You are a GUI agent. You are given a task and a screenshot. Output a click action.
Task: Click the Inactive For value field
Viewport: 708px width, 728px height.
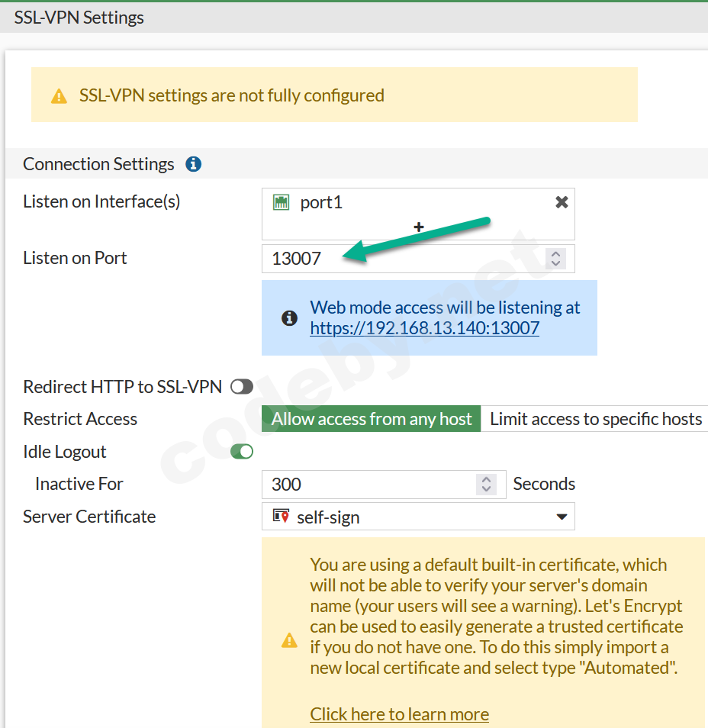click(x=343, y=483)
